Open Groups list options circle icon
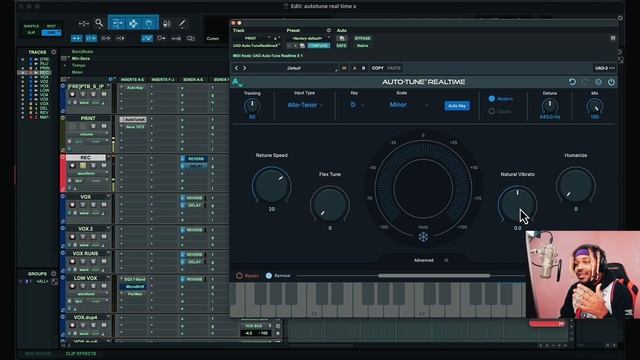Viewport: 640px width, 360px height. point(53,274)
